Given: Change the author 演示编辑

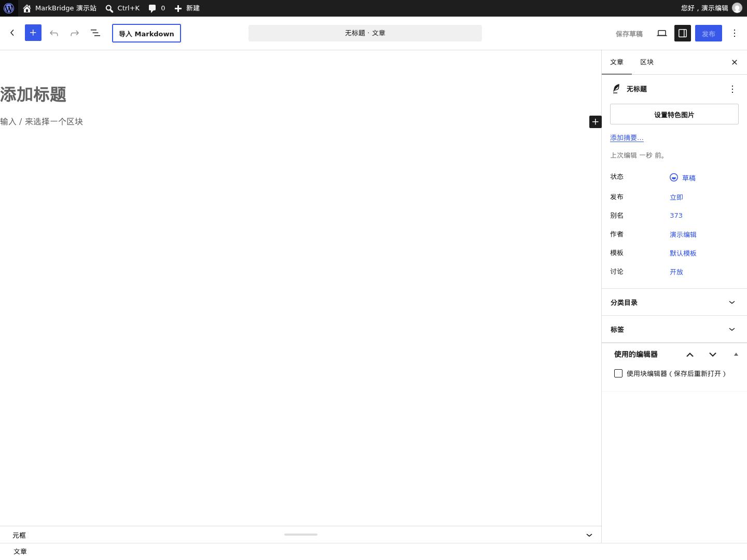Looking at the screenshot, I should (x=683, y=234).
